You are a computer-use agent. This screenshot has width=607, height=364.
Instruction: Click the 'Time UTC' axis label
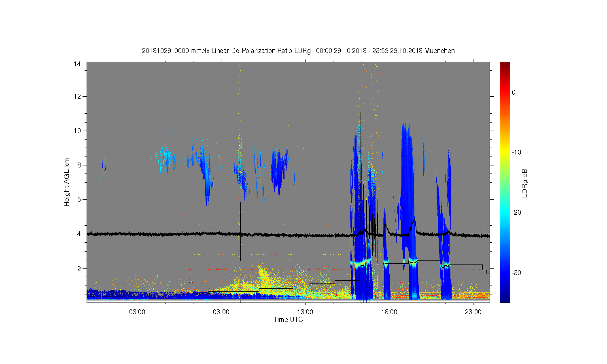(x=288, y=320)
